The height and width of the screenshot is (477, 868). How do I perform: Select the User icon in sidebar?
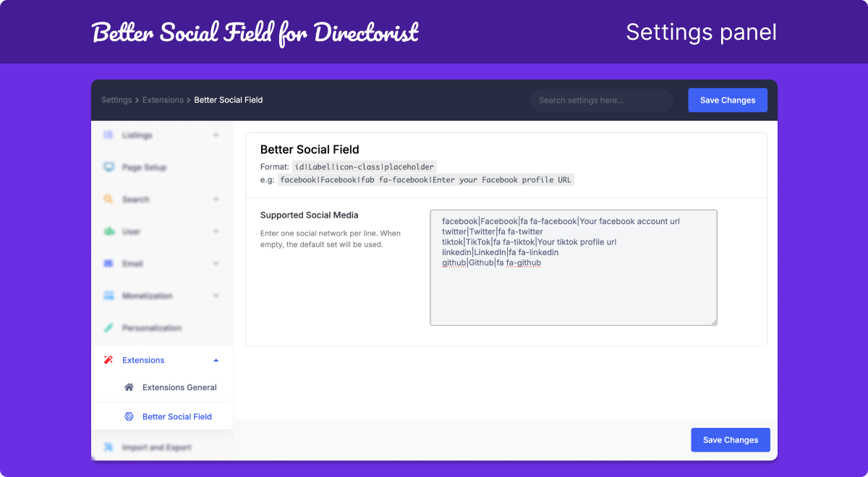pos(110,231)
